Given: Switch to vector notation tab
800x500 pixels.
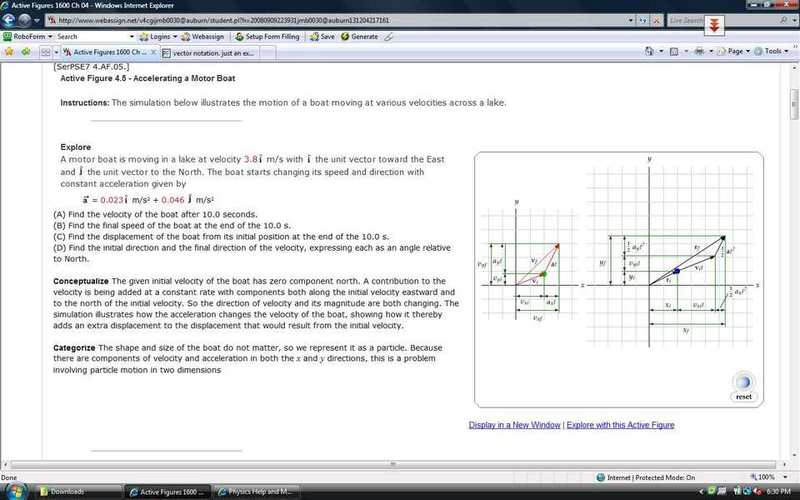Looking at the screenshot, I should pos(208,53).
